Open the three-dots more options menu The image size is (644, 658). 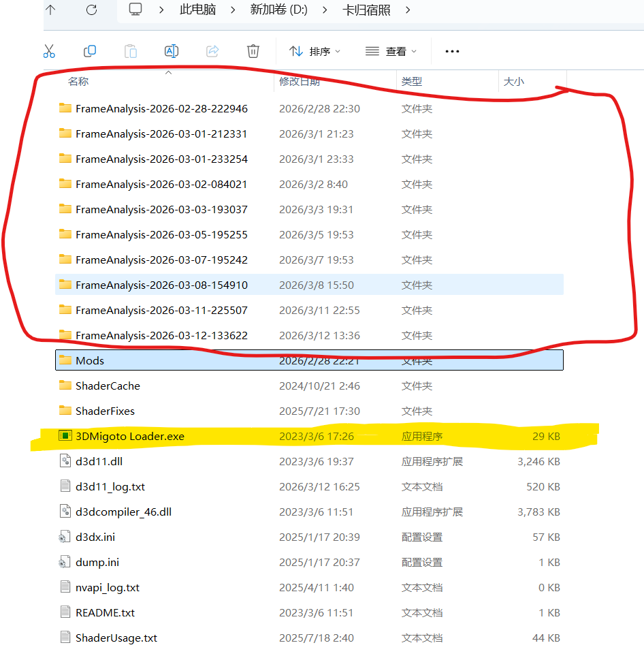pos(452,51)
